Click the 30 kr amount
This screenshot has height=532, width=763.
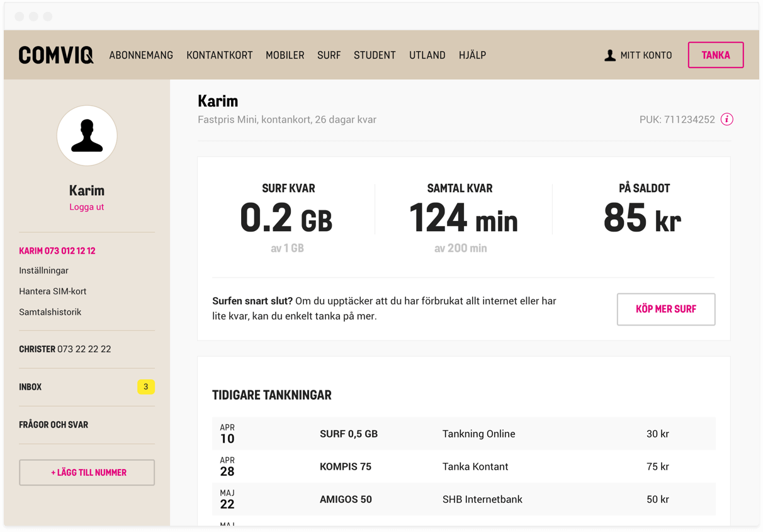(x=658, y=434)
